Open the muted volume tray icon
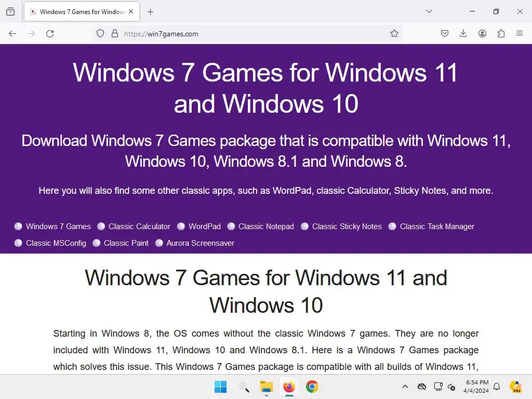The image size is (532, 399). (451, 387)
